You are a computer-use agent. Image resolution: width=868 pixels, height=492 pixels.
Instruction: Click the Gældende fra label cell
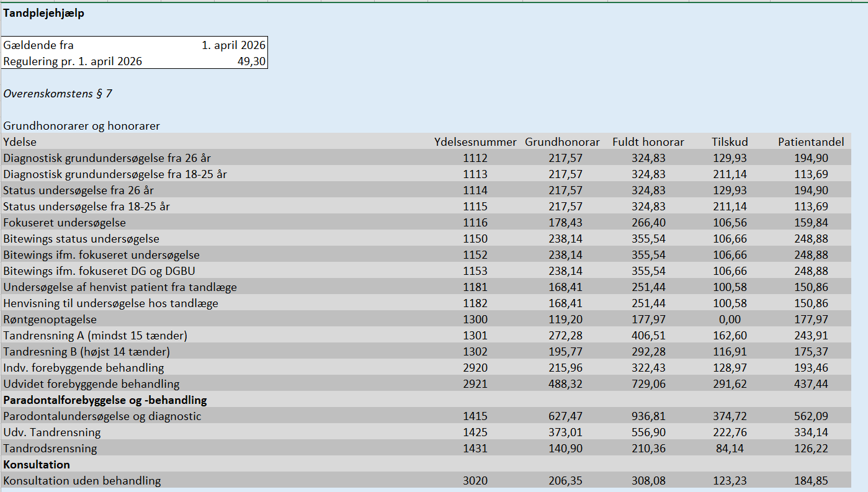pyautogui.click(x=38, y=45)
